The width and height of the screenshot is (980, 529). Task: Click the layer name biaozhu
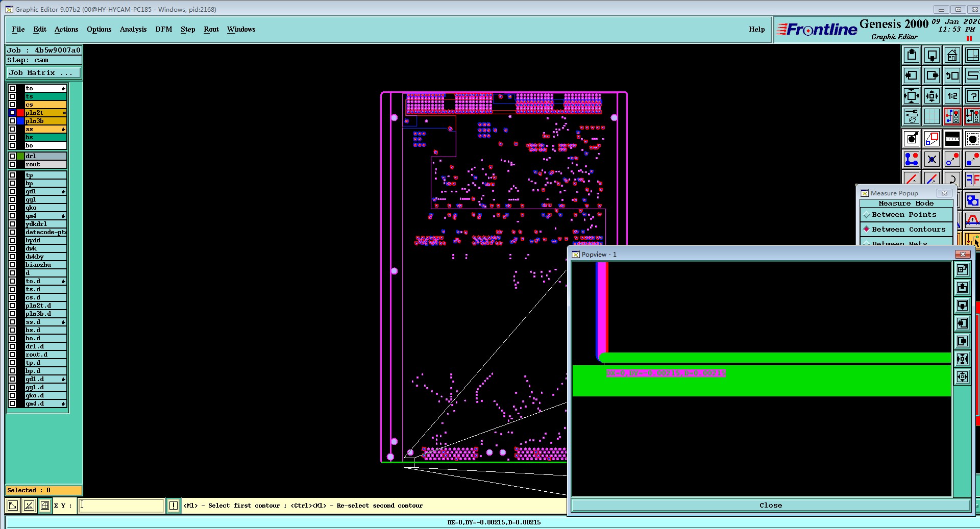coord(46,265)
